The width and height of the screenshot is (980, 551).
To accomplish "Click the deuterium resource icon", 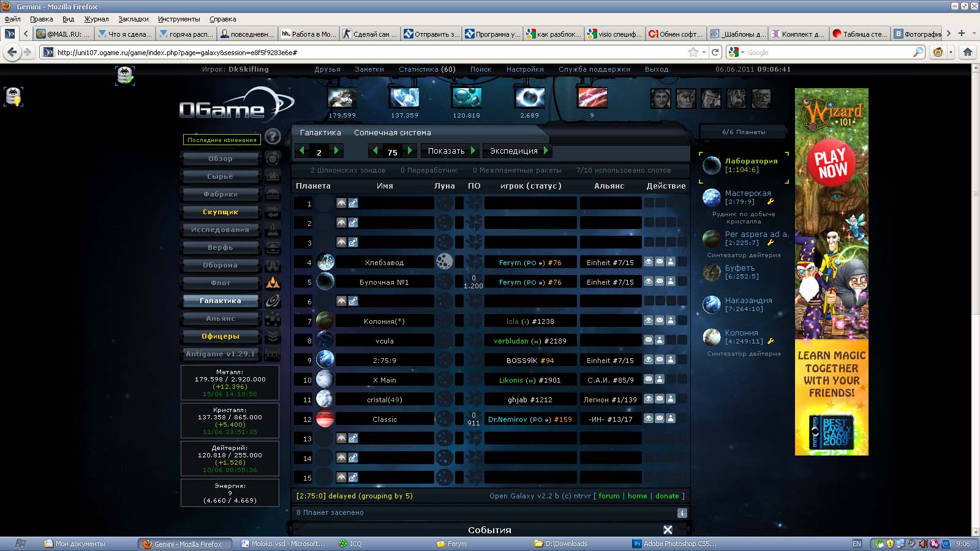I will [467, 98].
